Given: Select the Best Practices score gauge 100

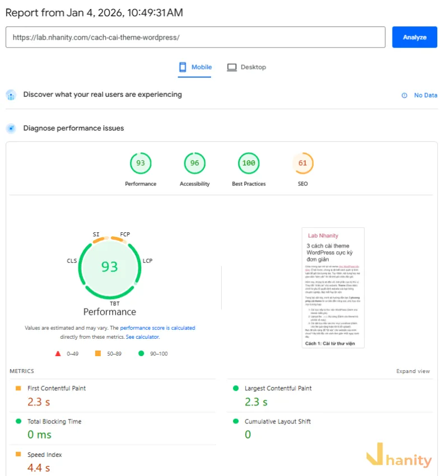Looking at the screenshot, I should (x=249, y=163).
